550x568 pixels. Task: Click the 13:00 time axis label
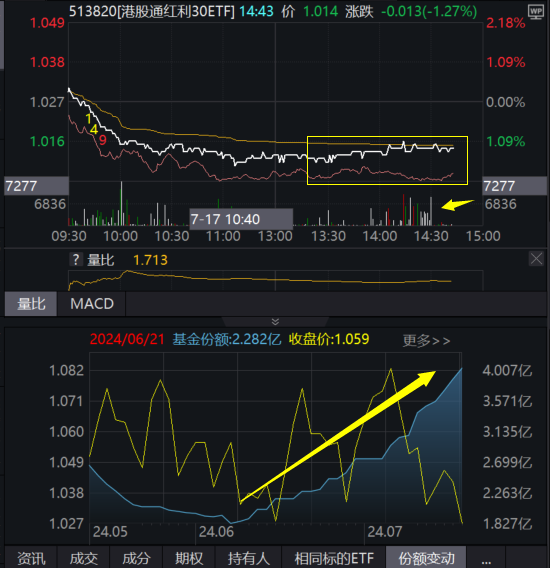275,236
